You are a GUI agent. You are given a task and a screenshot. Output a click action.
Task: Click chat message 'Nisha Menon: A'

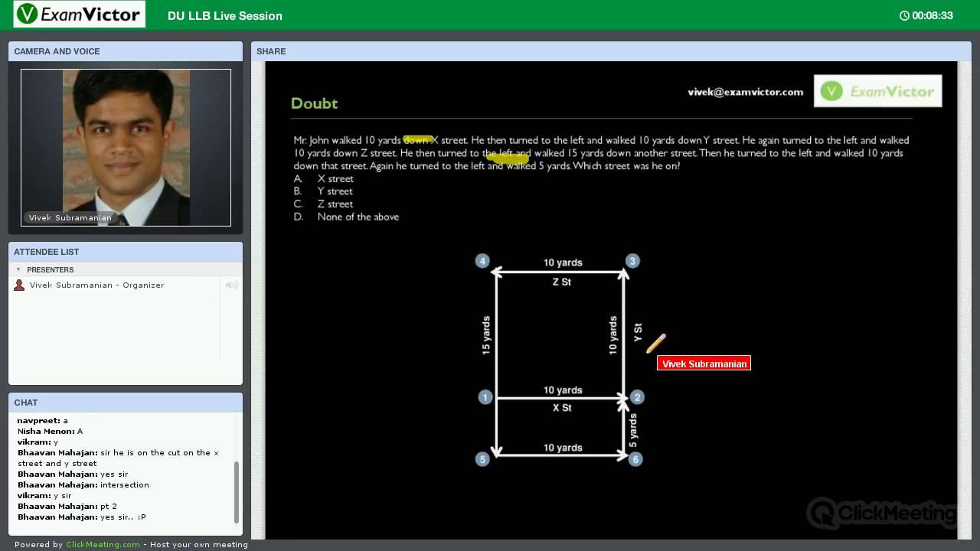(x=50, y=431)
